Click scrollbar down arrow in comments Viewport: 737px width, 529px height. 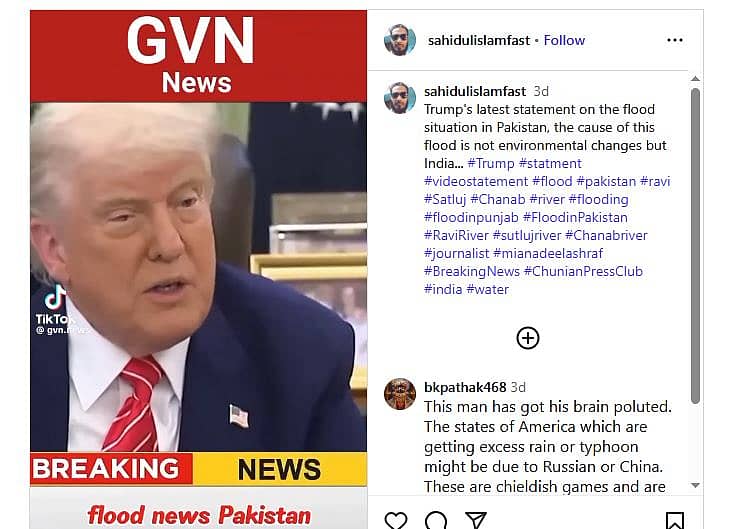click(x=695, y=485)
